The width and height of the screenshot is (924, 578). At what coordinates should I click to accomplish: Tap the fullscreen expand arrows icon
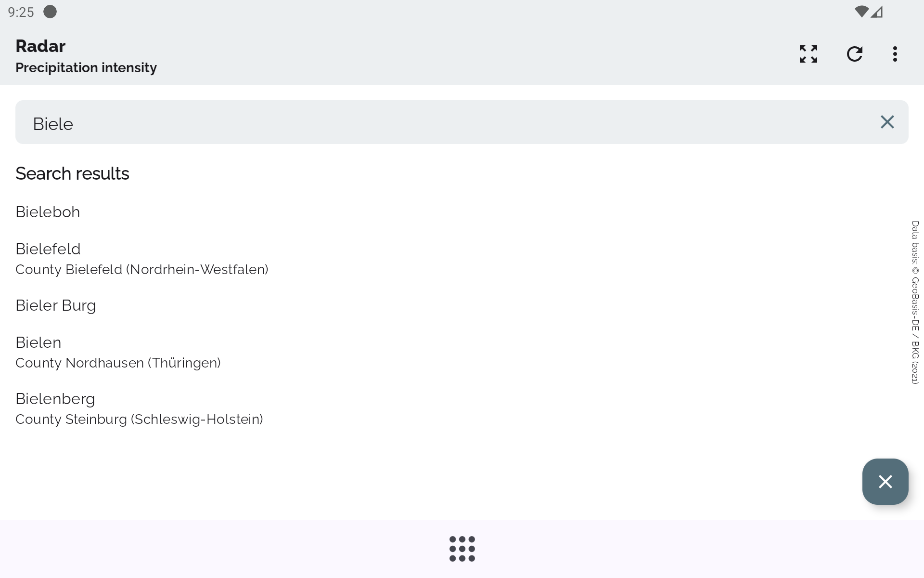[x=808, y=54]
